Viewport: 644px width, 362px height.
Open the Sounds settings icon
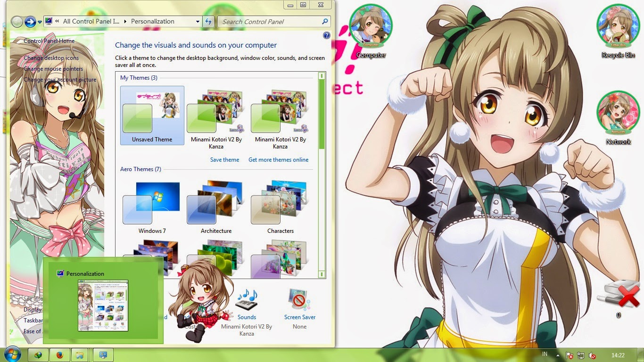(x=247, y=302)
